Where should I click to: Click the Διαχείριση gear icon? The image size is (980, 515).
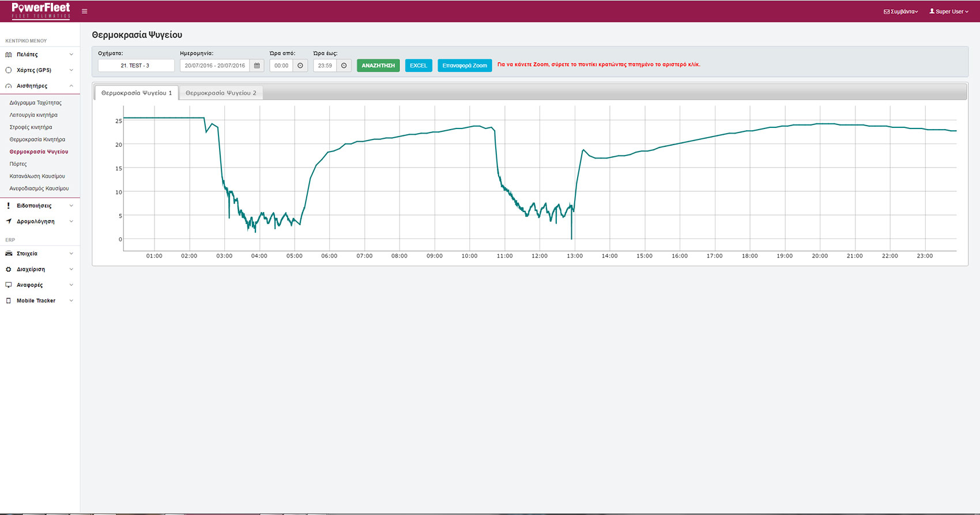(x=9, y=269)
